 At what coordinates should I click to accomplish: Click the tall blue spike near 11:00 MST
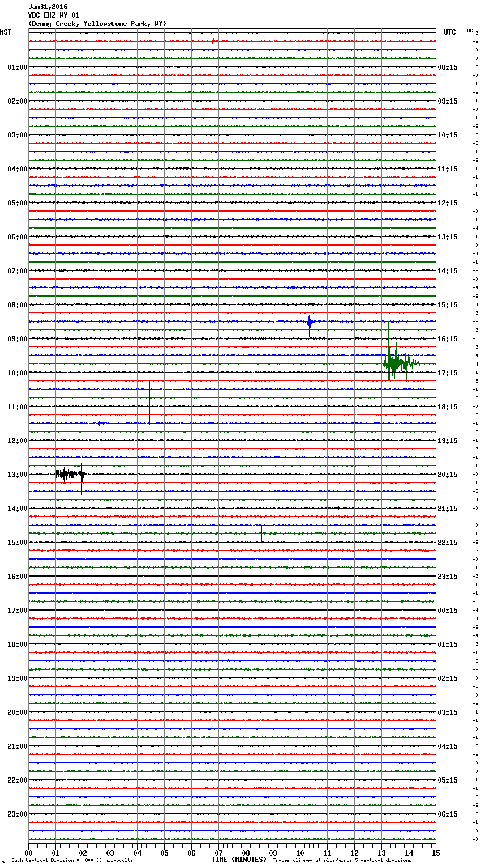click(149, 402)
